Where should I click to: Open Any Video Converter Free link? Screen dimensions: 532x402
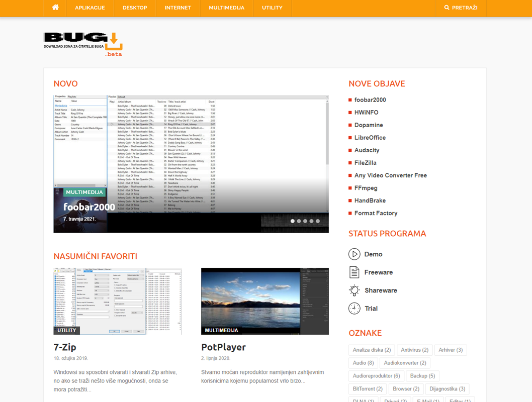click(391, 175)
